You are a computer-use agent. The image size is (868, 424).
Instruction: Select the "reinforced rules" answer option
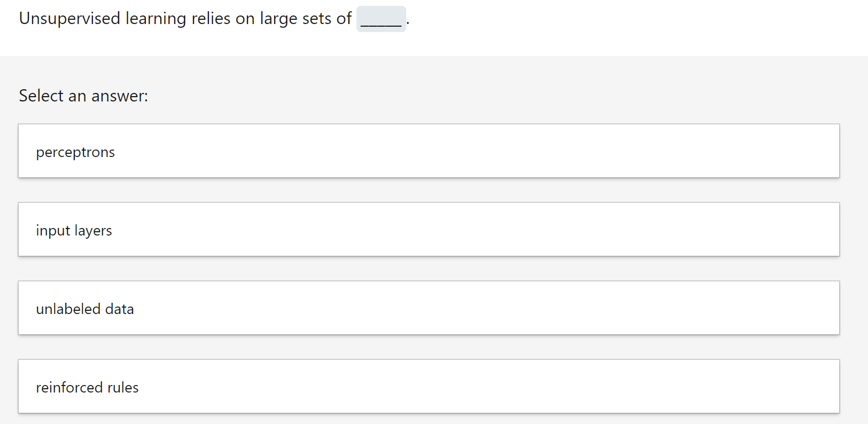[429, 387]
